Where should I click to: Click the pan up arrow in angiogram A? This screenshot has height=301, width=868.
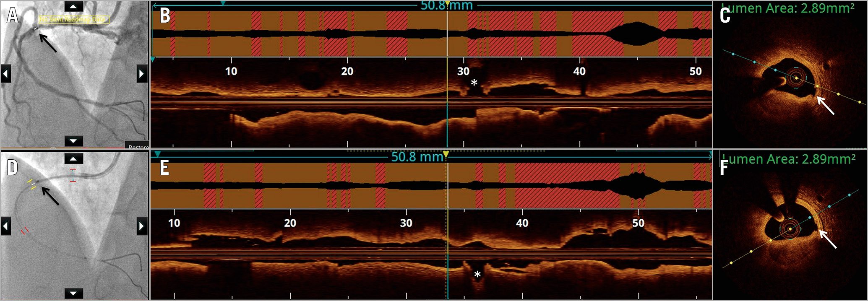[x=73, y=6]
